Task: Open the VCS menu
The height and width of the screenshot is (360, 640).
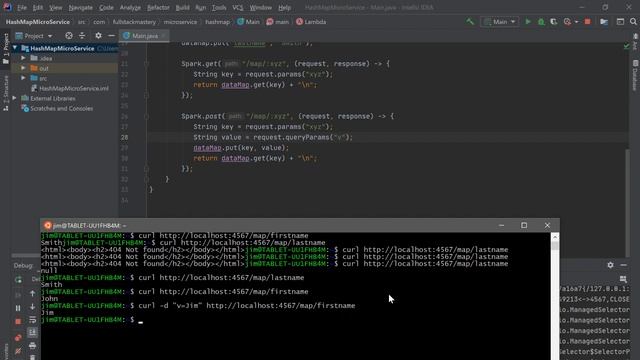Action: click(238, 7)
